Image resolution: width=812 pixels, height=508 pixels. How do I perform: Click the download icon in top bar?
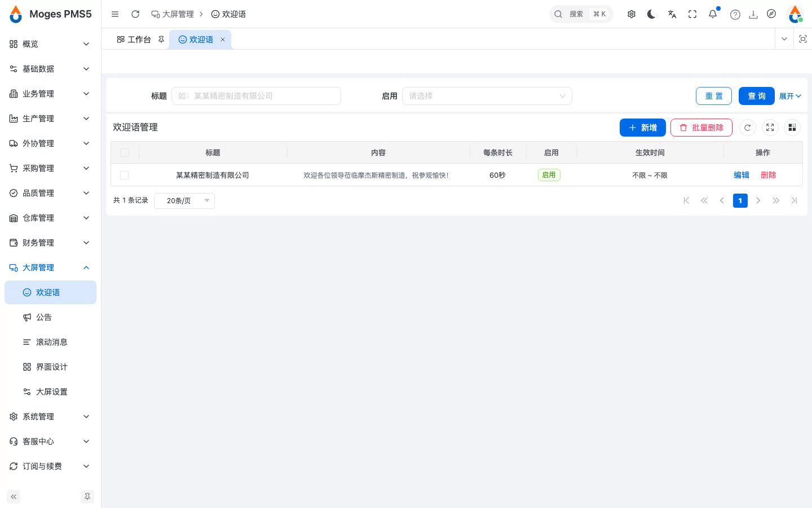753,15
